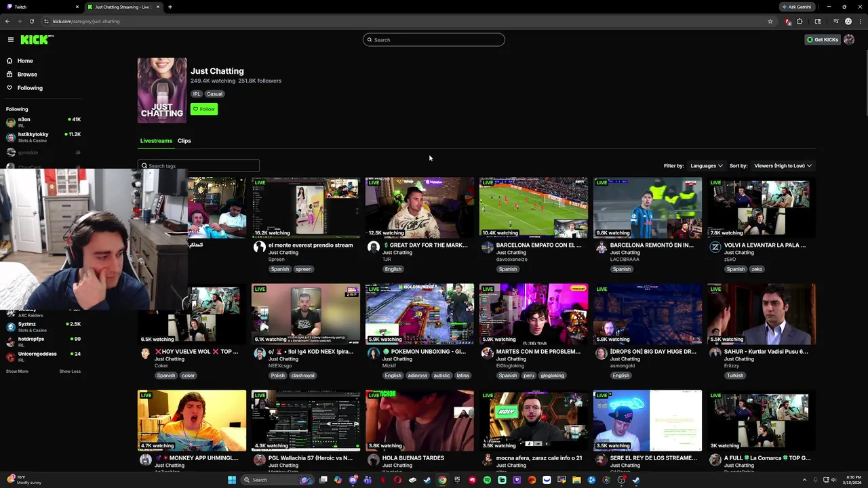Open Chrome from the taskbar
This screenshot has height=488, width=868.
coord(442,480)
